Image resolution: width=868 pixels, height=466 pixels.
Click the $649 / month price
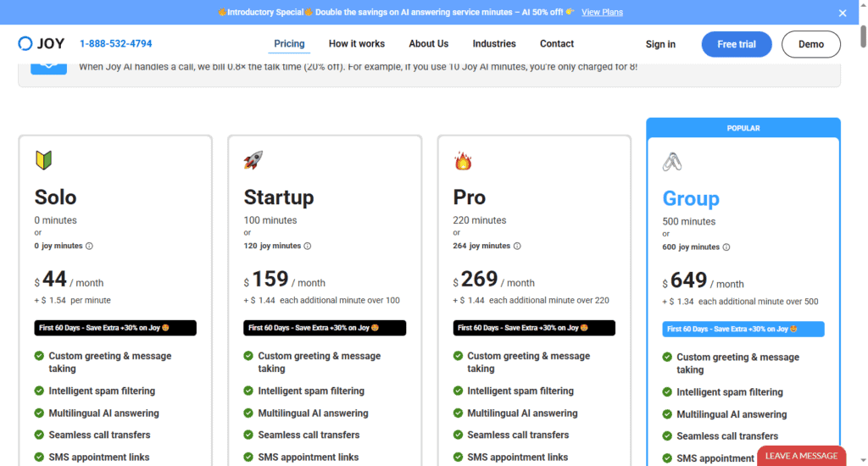coord(703,280)
